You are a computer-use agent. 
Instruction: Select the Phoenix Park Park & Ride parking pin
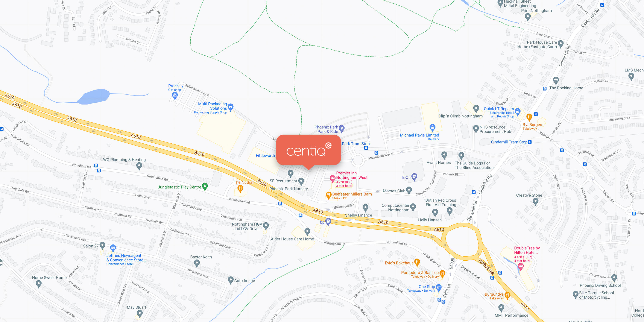coord(342,129)
